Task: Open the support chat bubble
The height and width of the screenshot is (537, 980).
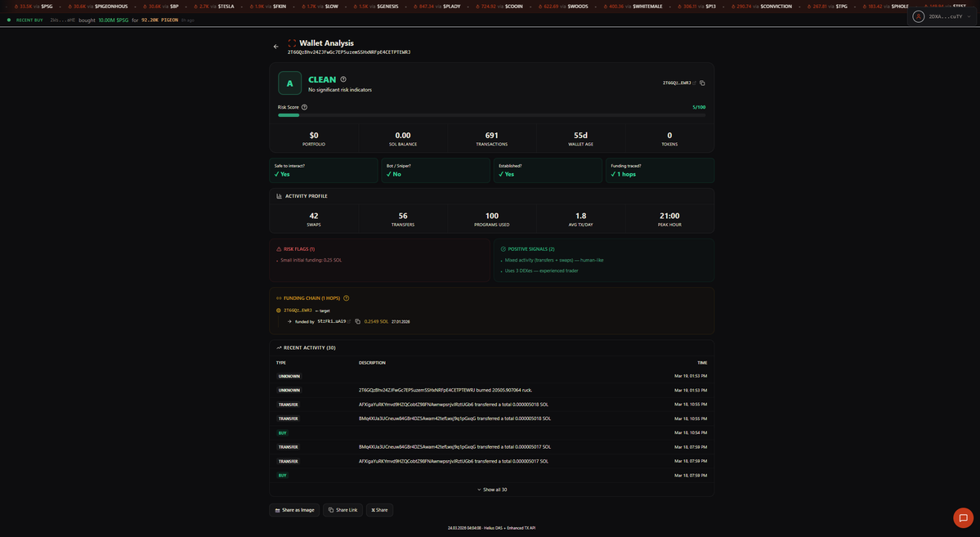Action: pyautogui.click(x=963, y=517)
